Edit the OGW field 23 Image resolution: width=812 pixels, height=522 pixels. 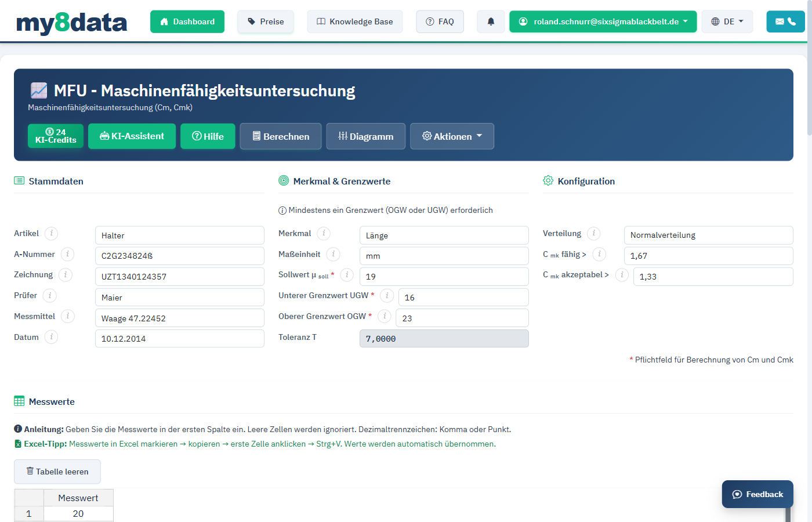(x=462, y=318)
